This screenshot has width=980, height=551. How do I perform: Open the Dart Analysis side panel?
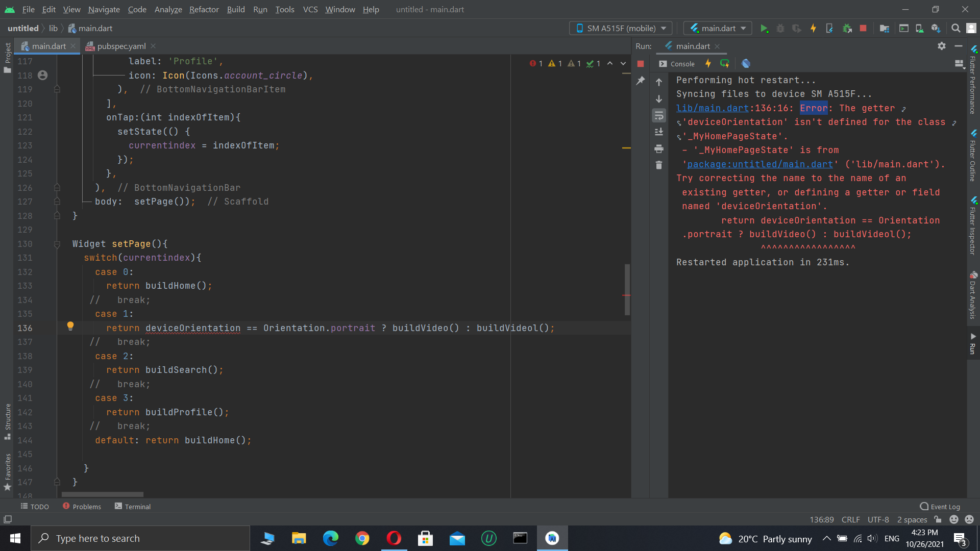(x=973, y=296)
